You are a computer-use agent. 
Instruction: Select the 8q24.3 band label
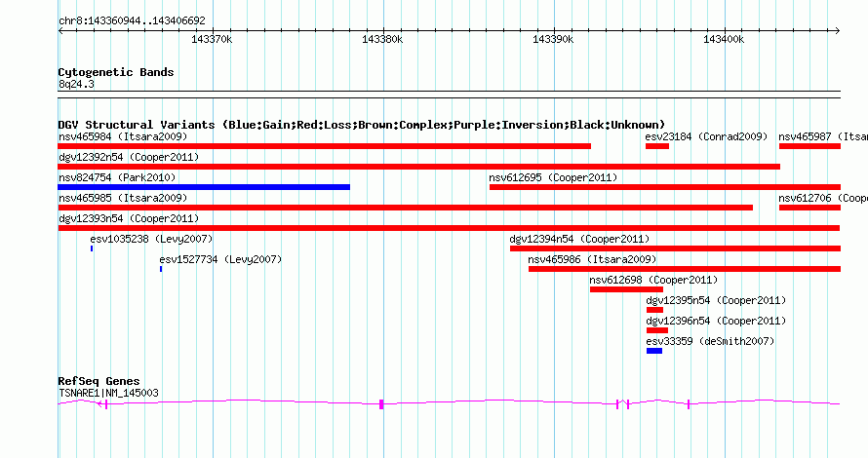point(76,84)
